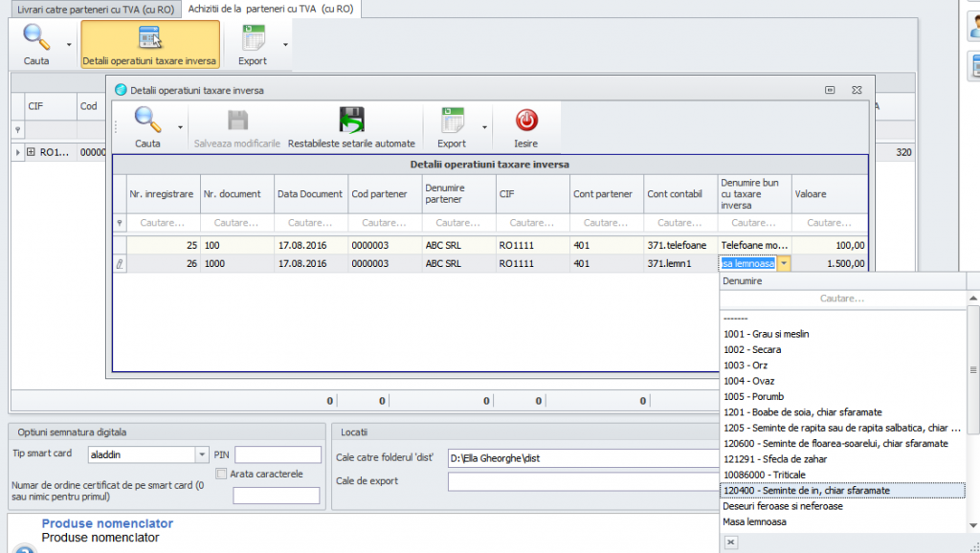Open Export dropdown arrow in main toolbar
The height and width of the screenshot is (553, 980).
click(285, 44)
